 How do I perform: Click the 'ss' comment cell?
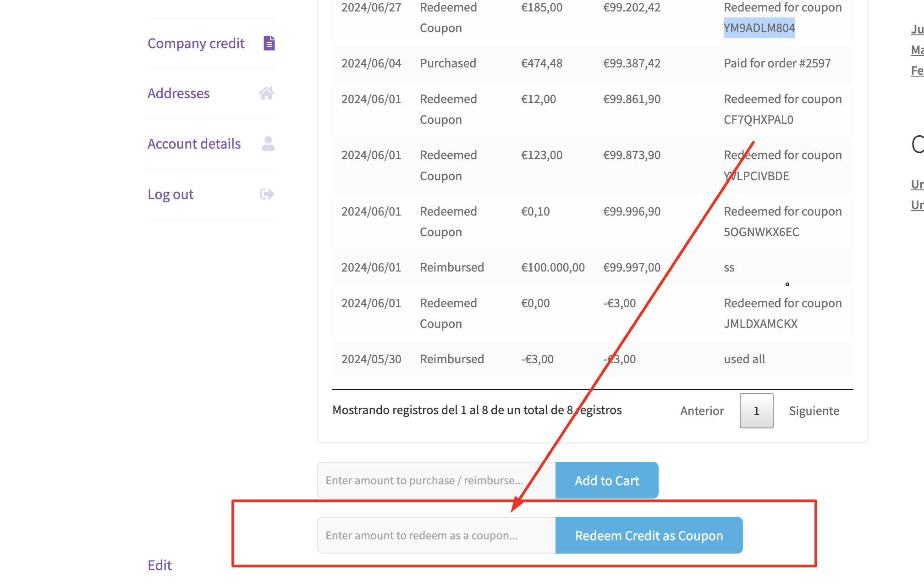(x=729, y=267)
